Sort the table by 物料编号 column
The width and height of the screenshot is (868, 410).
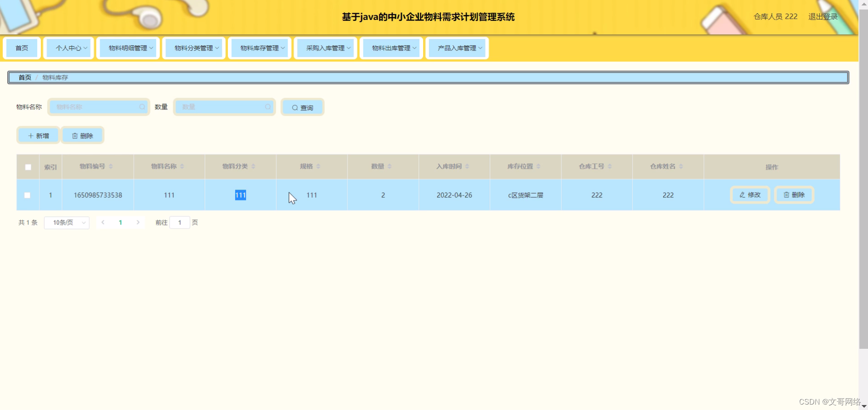(111, 166)
